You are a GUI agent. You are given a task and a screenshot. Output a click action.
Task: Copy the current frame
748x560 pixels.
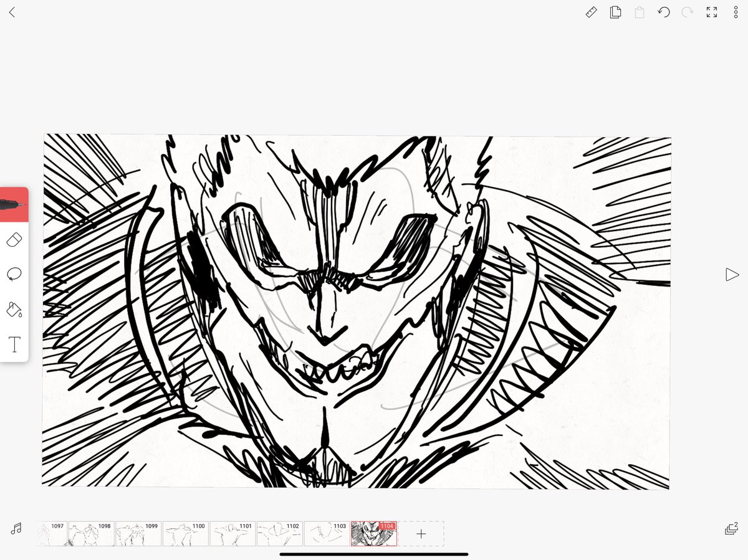(615, 12)
